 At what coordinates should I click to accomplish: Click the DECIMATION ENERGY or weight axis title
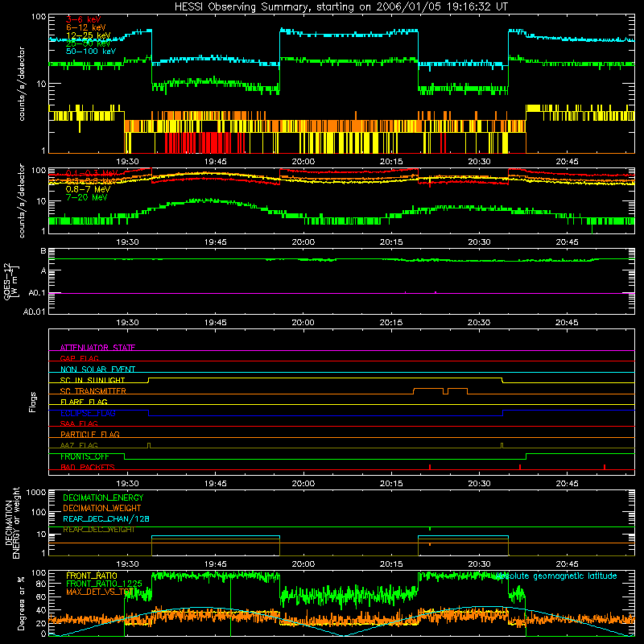[12, 522]
